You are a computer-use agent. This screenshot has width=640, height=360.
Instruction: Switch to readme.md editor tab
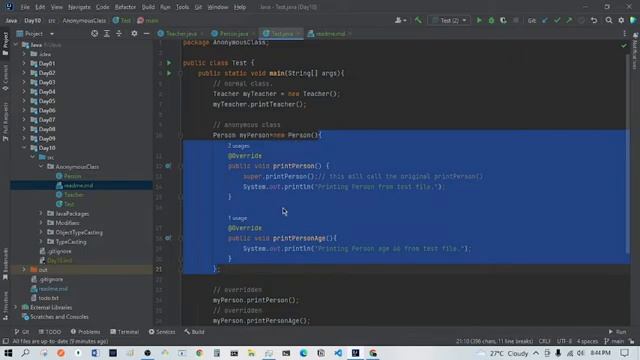pos(329,33)
